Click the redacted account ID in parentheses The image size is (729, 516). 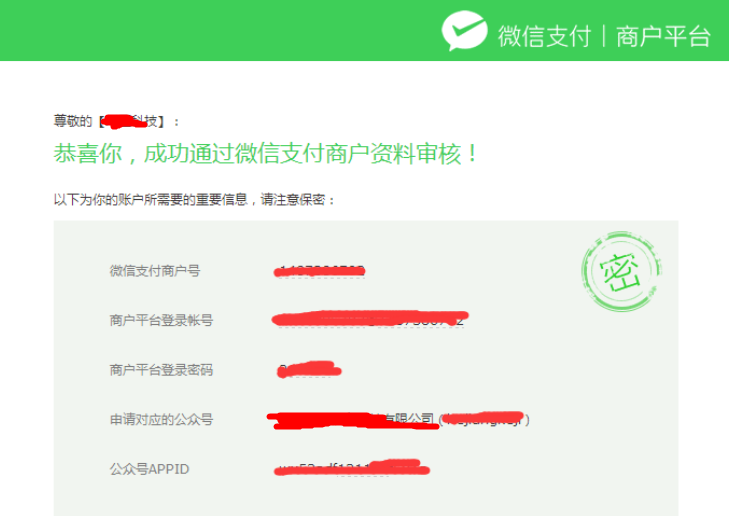point(484,419)
